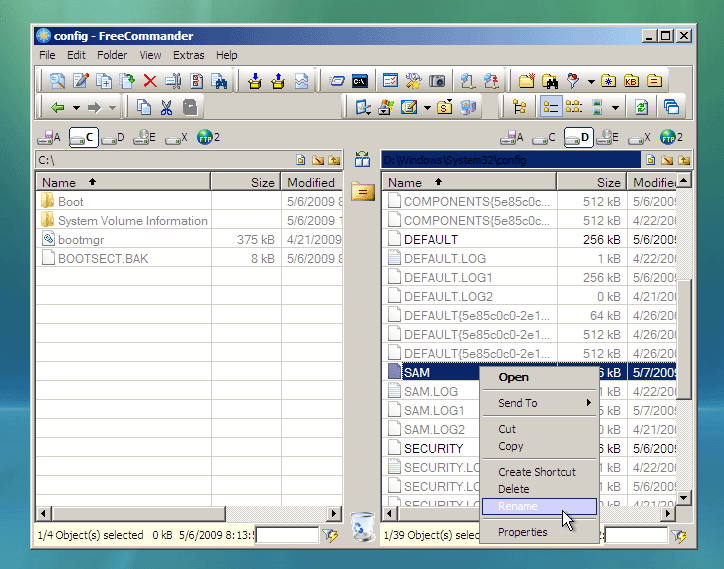The width and height of the screenshot is (724, 569).
Task: Sort left panel by Modified column header
Action: click(x=312, y=182)
